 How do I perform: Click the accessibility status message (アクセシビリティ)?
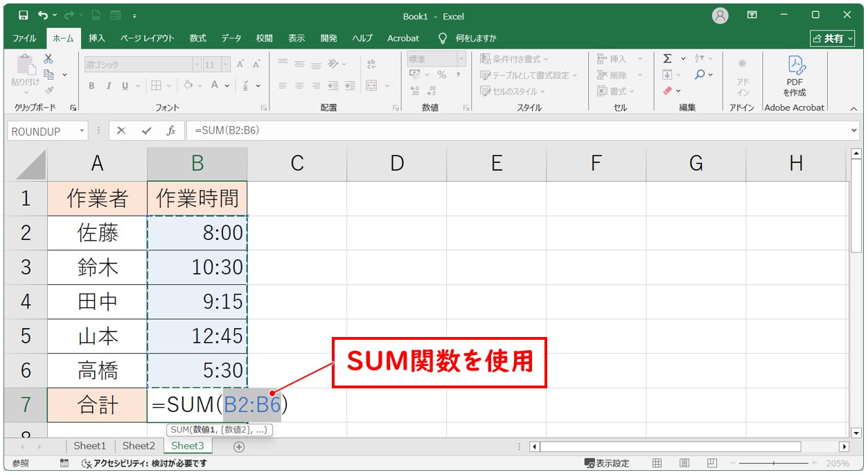144,463
